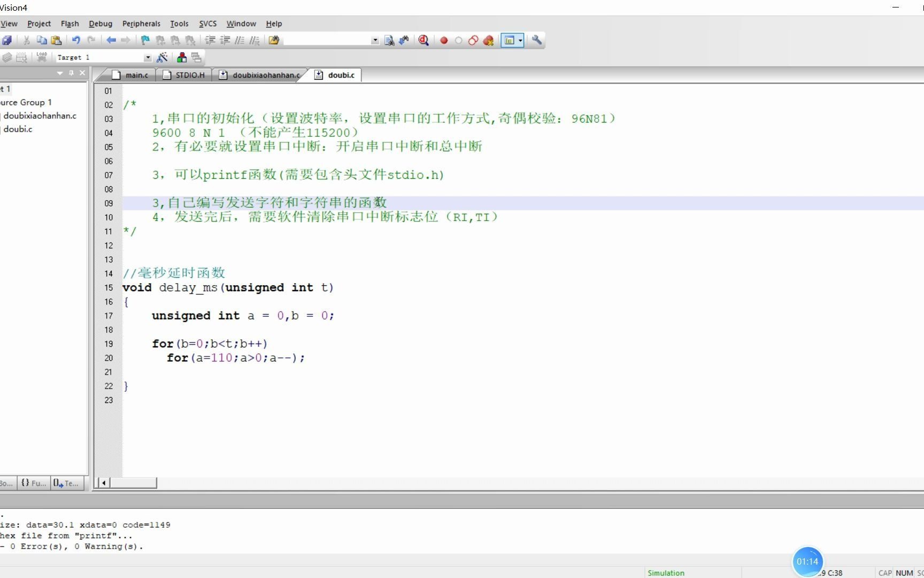The image size is (924, 578).
Task: Select doubixiaohanhan.c in the project tree
Action: click(x=40, y=116)
